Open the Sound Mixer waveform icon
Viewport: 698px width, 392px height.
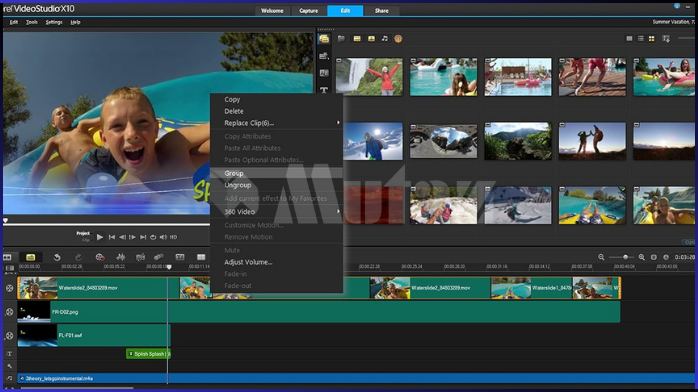coord(121,257)
